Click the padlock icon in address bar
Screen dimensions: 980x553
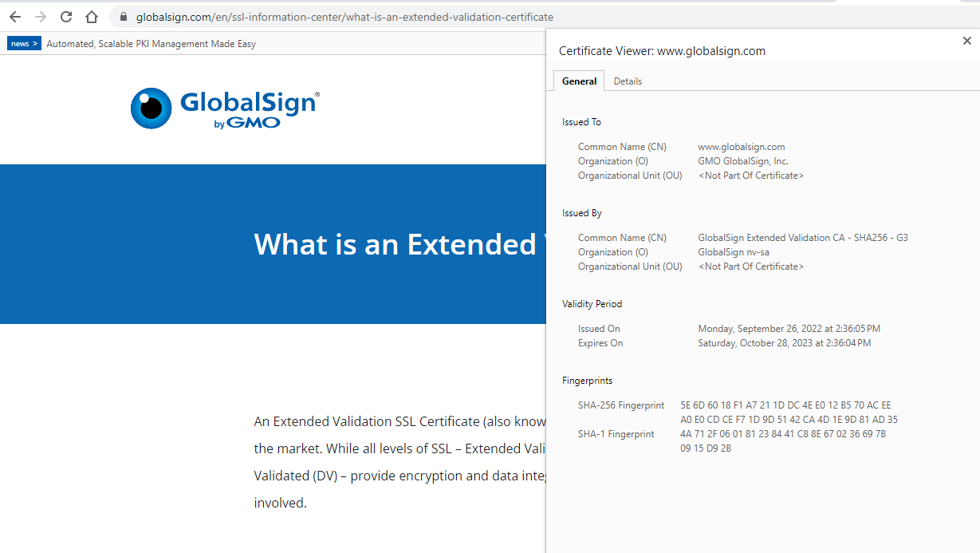[124, 17]
